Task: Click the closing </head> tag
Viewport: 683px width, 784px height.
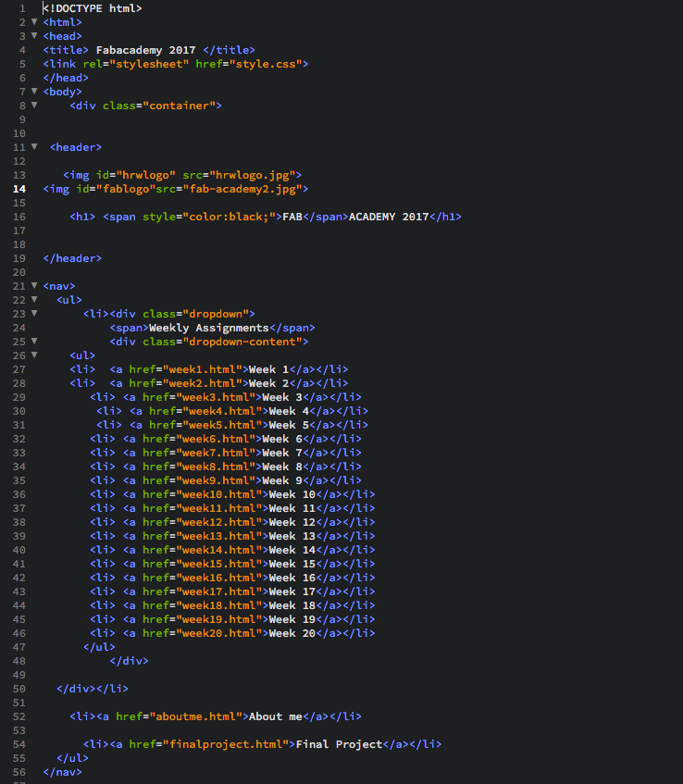Action: point(66,78)
